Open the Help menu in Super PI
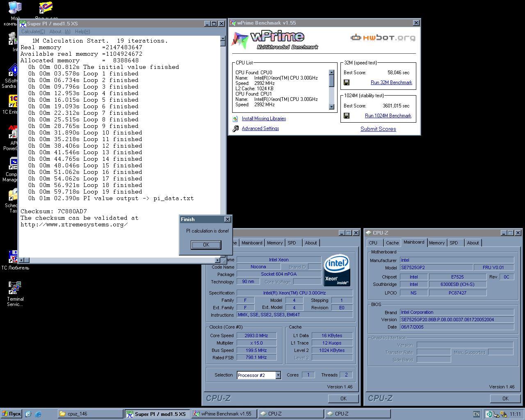The image size is (525, 420). pyautogui.click(x=82, y=32)
